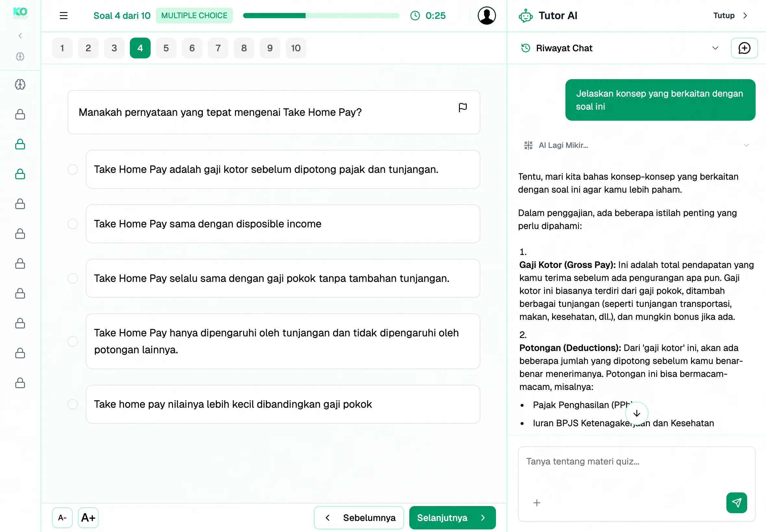The image size is (766, 532).
Task: Click the 'Soal 4 dari 10' label
Action: tap(122, 16)
